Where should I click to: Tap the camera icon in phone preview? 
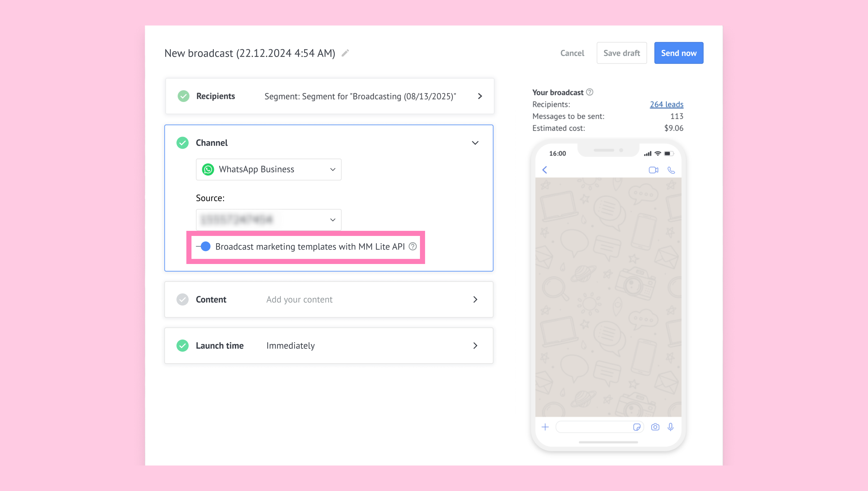point(655,427)
